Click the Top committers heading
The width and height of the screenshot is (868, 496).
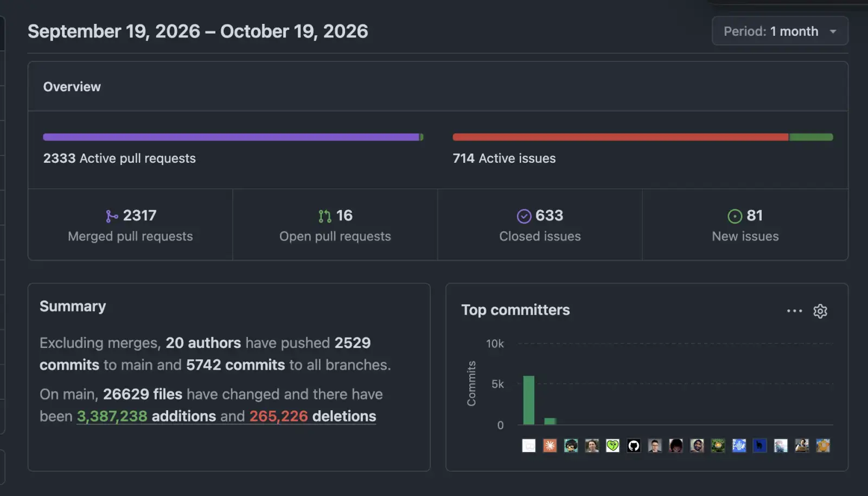tap(515, 310)
